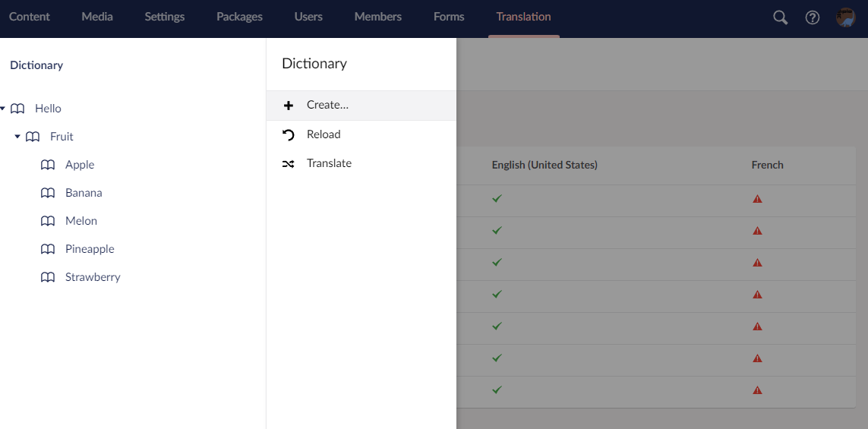
Task: Click the first French warning triangle
Action: (757, 199)
